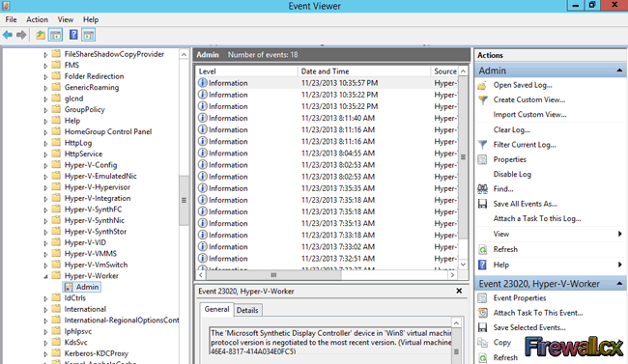628x364 pixels.
Task: Click Clear Log... action
Action: pyautogui.click(x=511, y=129)
